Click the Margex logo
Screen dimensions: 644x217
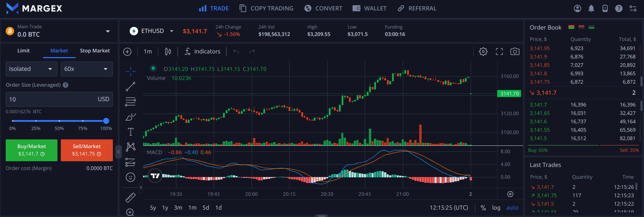(34, 8)
